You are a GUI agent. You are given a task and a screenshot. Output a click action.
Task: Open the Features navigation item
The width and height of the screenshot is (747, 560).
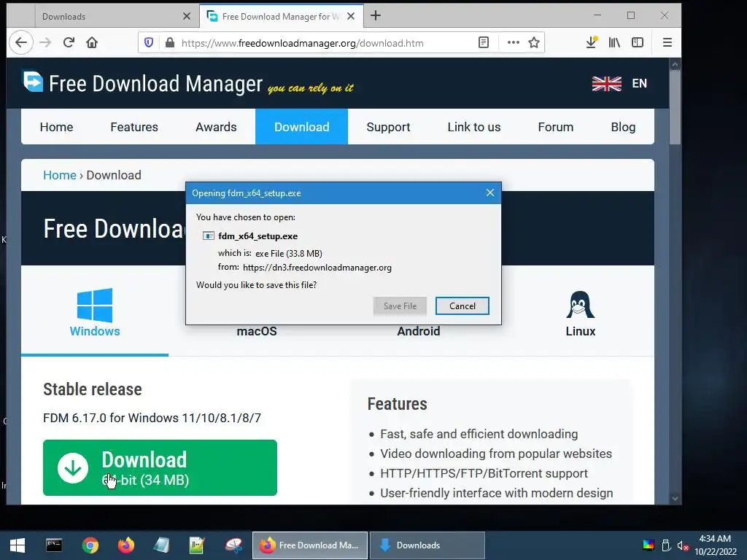134,127
